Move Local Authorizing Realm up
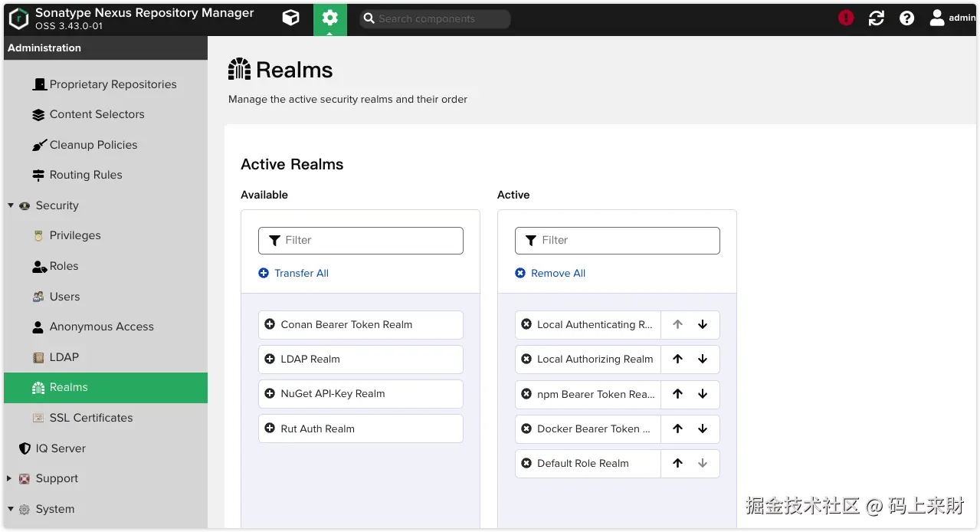 click(677, 359)
